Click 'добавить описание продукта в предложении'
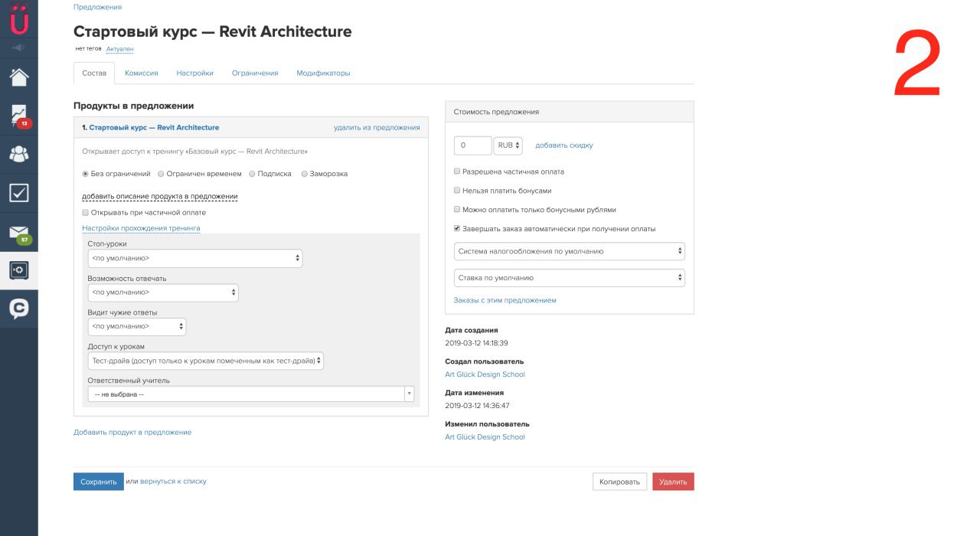The height and width of the screenshot is (536, 980). click(160, 196)
